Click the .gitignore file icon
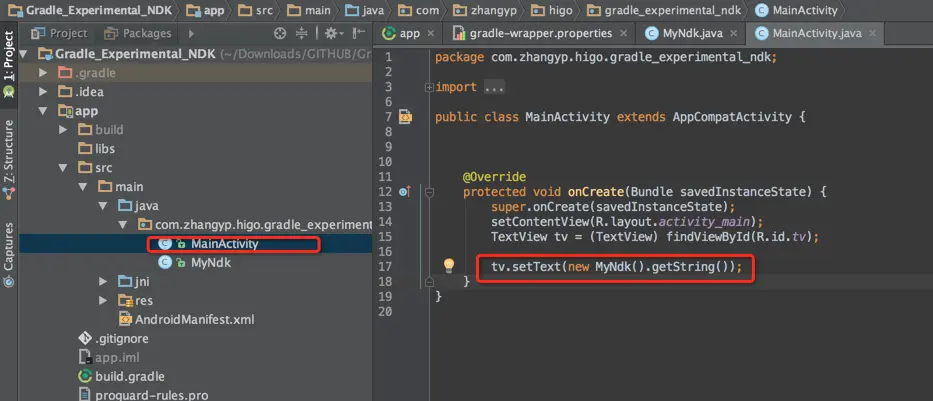 coord(86,339)
